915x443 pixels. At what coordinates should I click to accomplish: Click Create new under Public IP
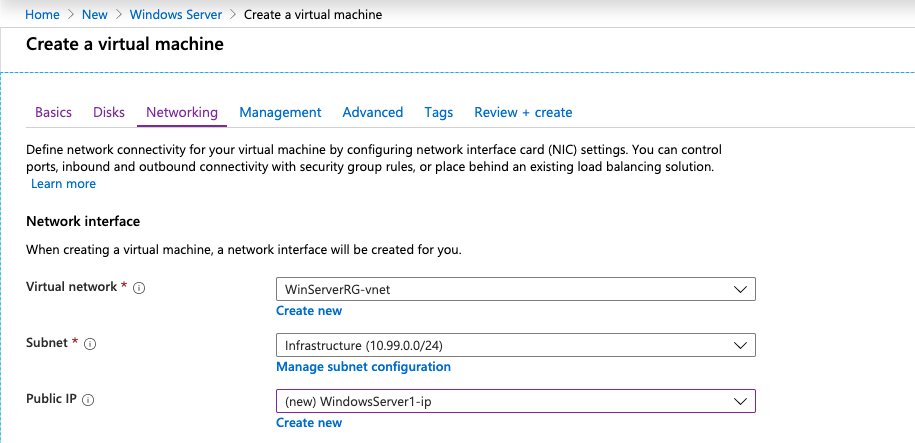pos(309,423)
